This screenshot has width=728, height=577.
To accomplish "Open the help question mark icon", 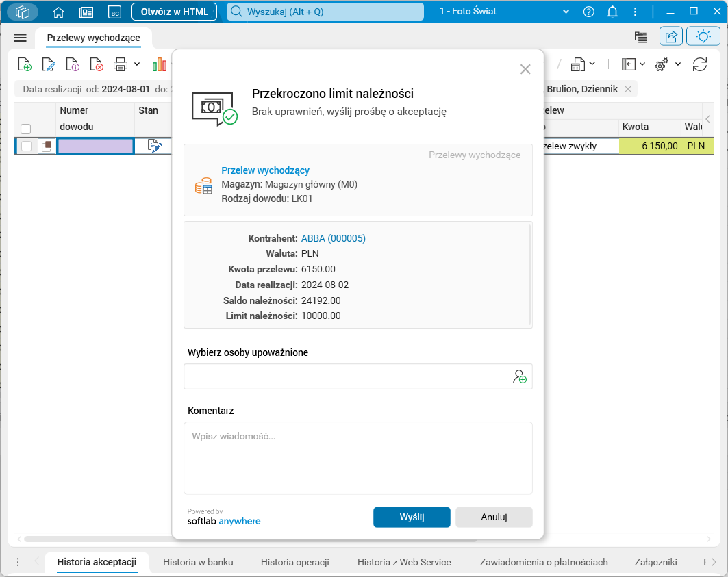I will tap(589, 12).
